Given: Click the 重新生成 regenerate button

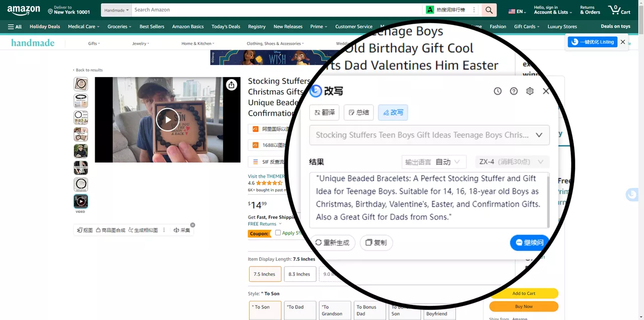Looking at the screenshot, I should [x=332, y=243].
